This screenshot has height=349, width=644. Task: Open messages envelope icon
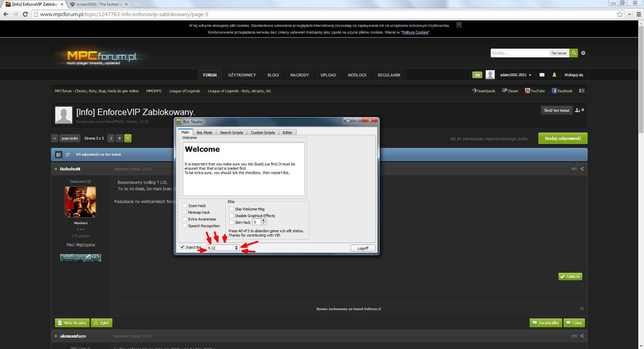(542, 75)
